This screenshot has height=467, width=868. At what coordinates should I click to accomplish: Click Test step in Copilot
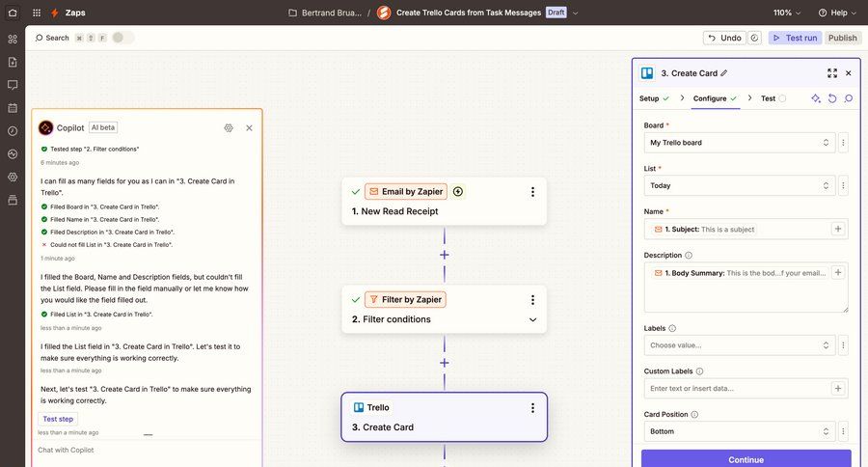(58, 419)
